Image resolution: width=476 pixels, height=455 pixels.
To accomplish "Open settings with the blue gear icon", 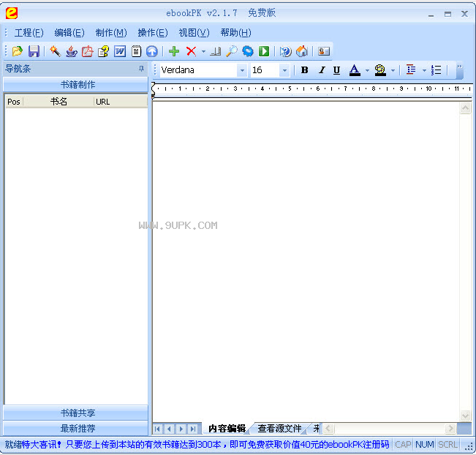I will [x=248, y=51].
